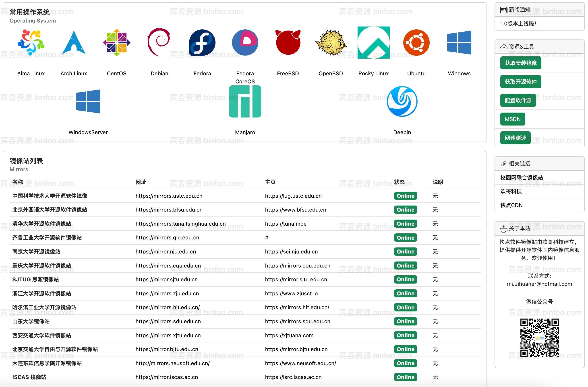Open the Fedora CoreOS icon
Viewport: 588px width, 387px height.
tap(245, 43)
